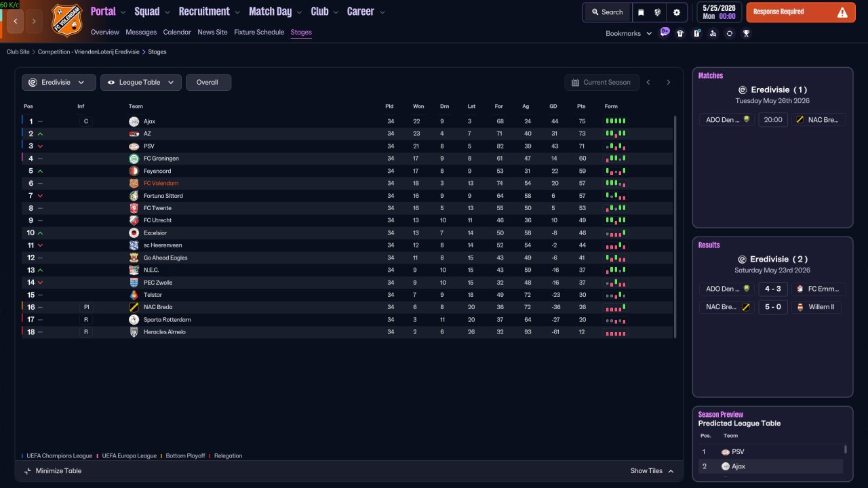
Task: Go to previous season with left chevron
Action: (648, 83)
